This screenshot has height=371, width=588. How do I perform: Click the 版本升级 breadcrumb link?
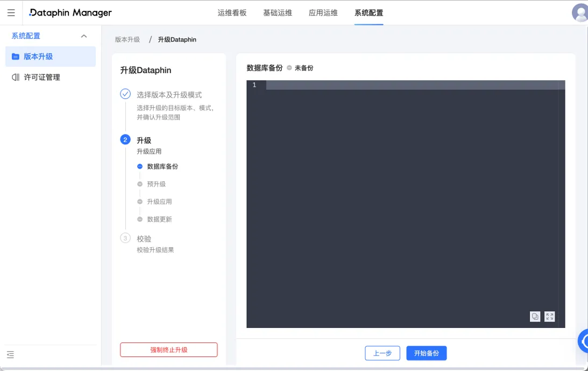(x=127, y=39)
